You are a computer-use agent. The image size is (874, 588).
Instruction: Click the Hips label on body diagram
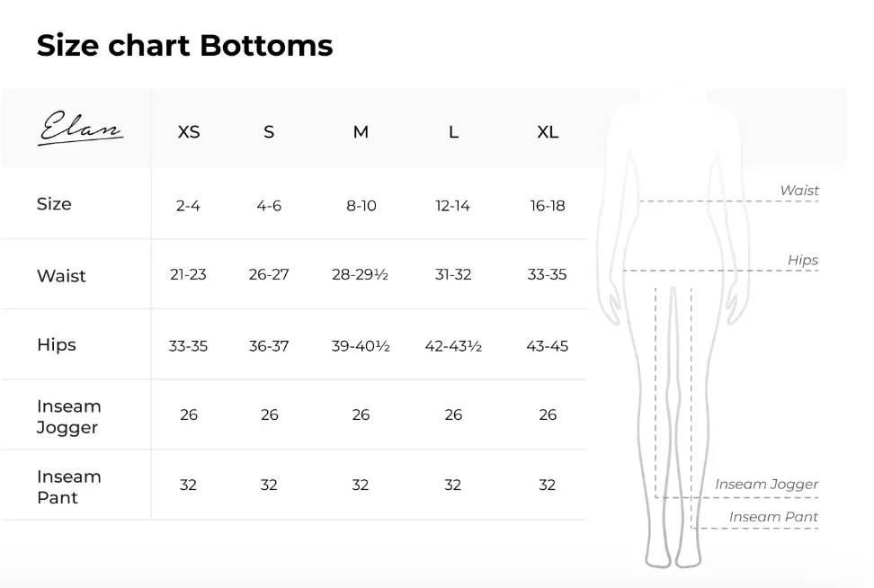coord(803,260)
